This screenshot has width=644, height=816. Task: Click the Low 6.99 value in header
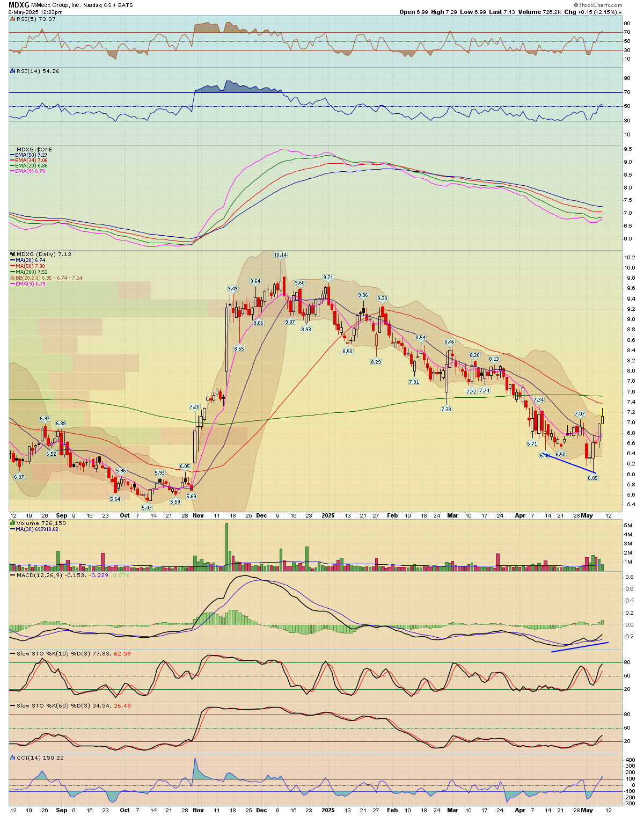click(472, 11)
